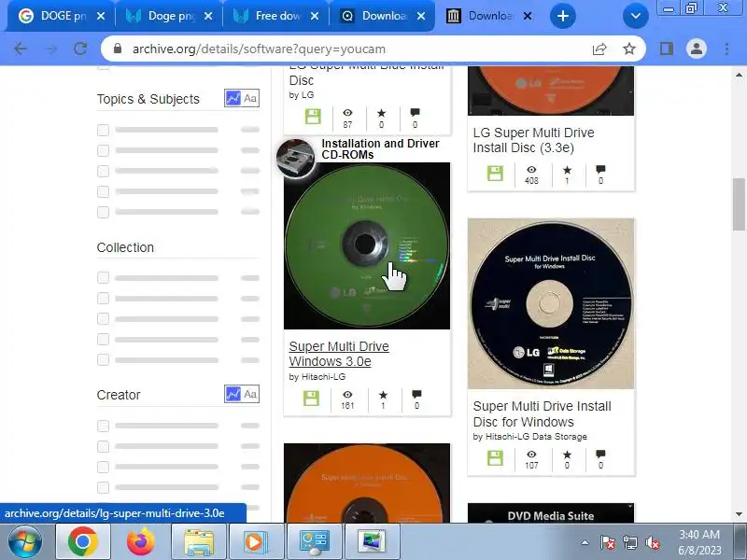Viewport: 747px width, 560px height.
Task: Open LG Super Multi Drive Install Disc (3.3e)
Action: [533, 140]
